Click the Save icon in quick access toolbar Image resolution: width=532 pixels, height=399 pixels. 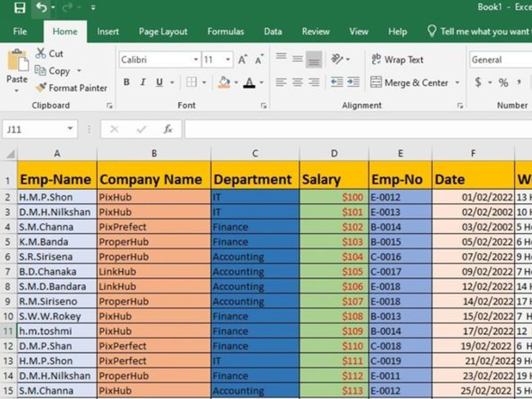point(20,7)
